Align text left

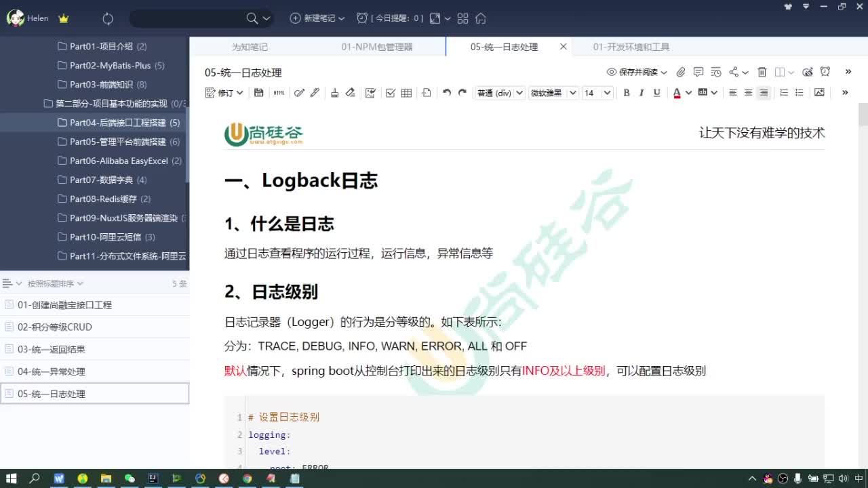(733, 93)
